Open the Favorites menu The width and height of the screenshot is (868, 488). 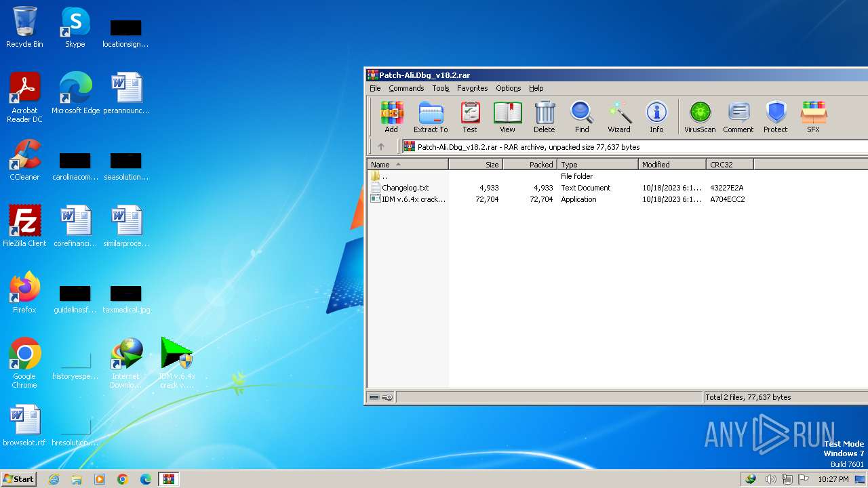click(x=473, y=88)
